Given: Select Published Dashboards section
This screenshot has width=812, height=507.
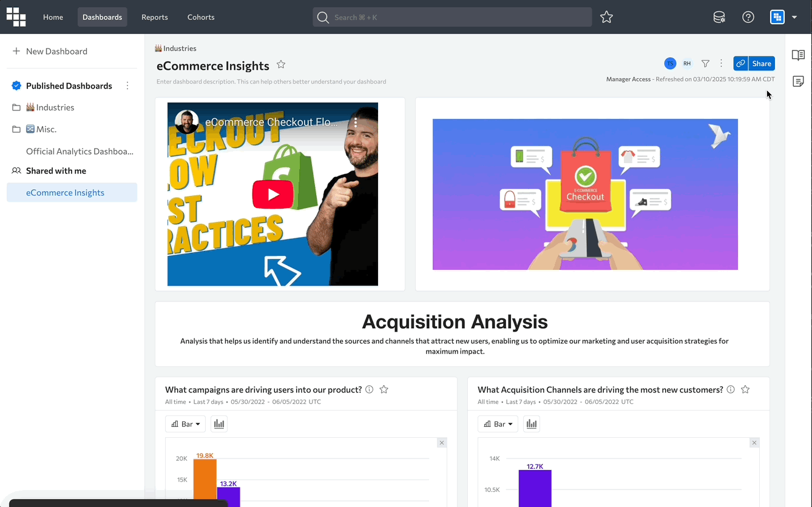Looking at the screenshot, I should point(69,86).
